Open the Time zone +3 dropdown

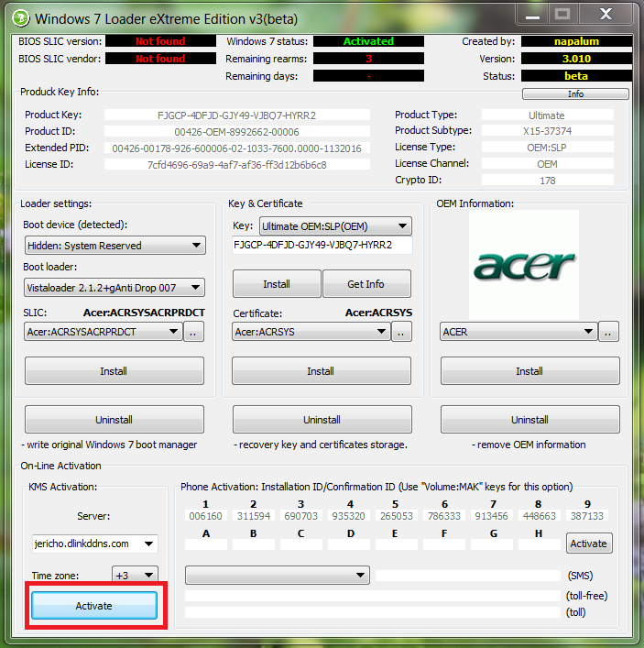pos(135,576)
